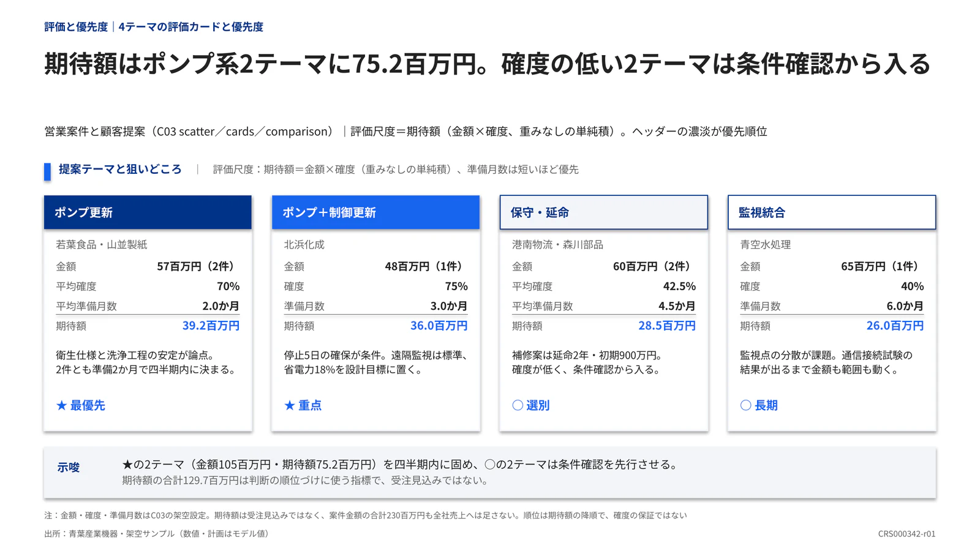The height and width of the screenshot is (551, 980).
Task: Select the 28.5百万円 expected value
Action: tap(667, 326)
